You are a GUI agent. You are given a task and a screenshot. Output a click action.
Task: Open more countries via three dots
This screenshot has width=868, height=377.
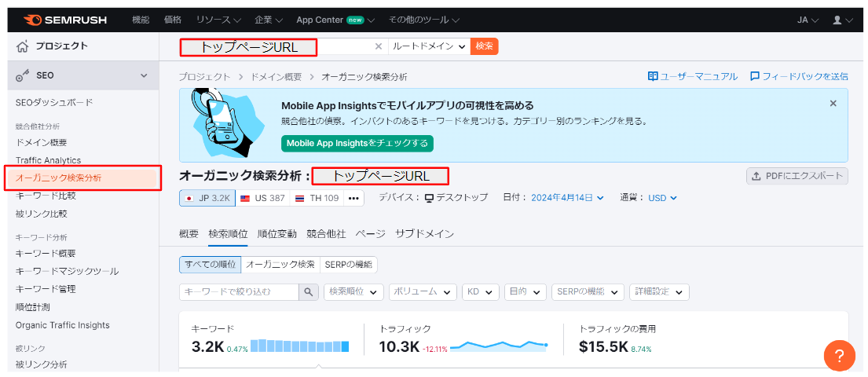[353, 198]
